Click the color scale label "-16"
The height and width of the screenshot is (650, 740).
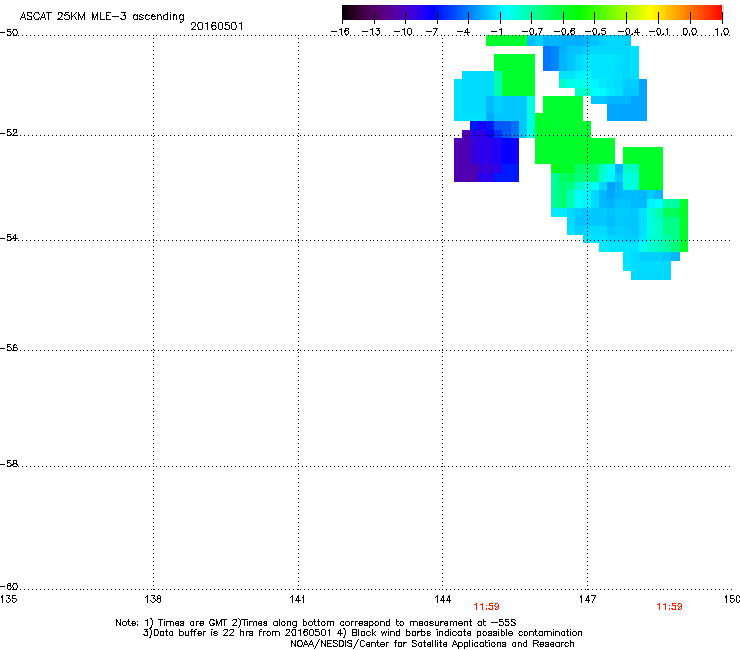tap(340, 32)
